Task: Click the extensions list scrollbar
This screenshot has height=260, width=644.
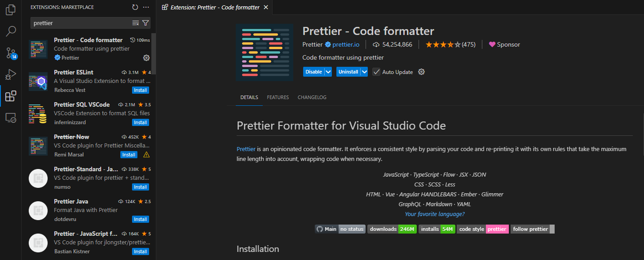Action: pyautogui.click(x=154, y=53)
